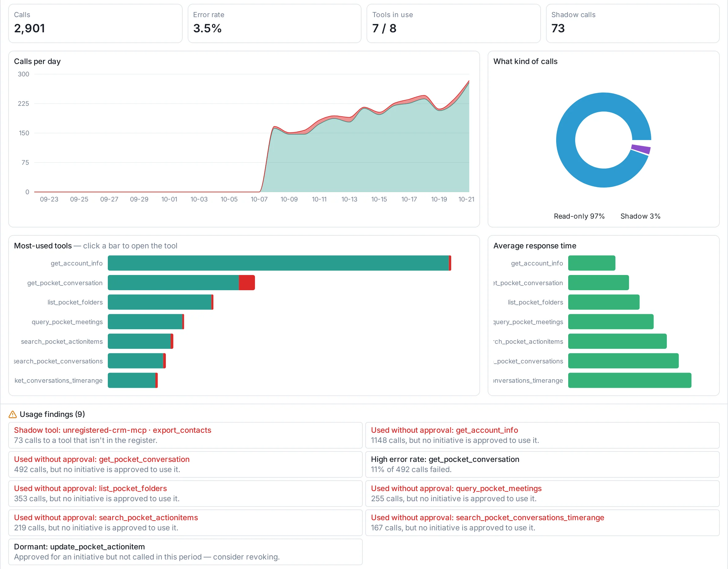Open Used without approval: search_pocket_actionitems finding

[x=185, y=523]
